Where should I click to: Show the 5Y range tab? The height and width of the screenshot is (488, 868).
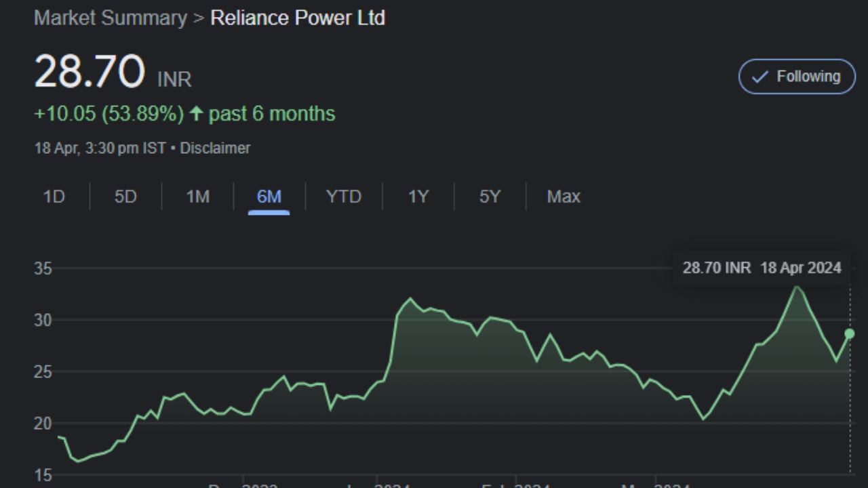pyautogui.click(x=490, y=197)
